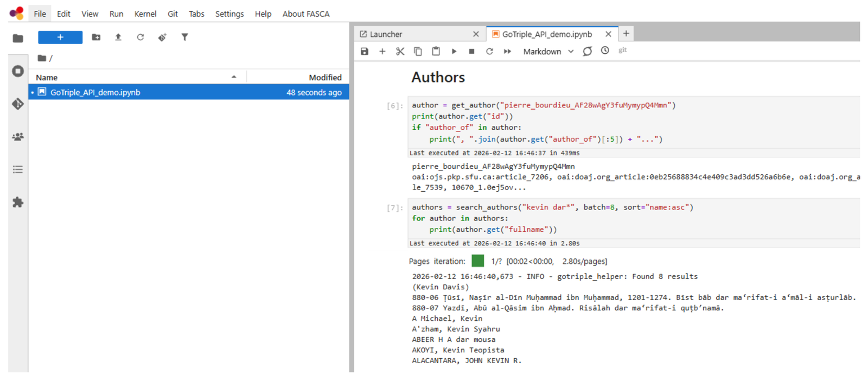Open the Running Terminals and Kernels panel
This screenshot has width=868, height=374.
point(18,71)
